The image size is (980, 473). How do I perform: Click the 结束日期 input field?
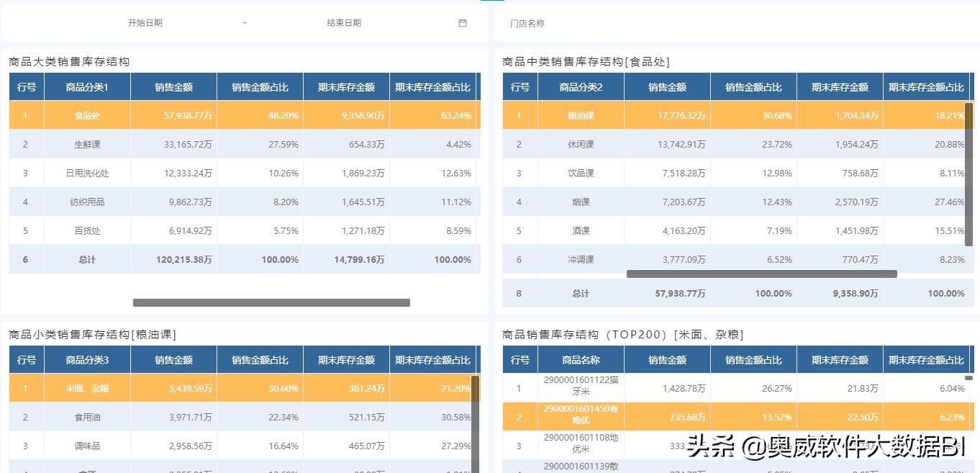coord(344,22)
